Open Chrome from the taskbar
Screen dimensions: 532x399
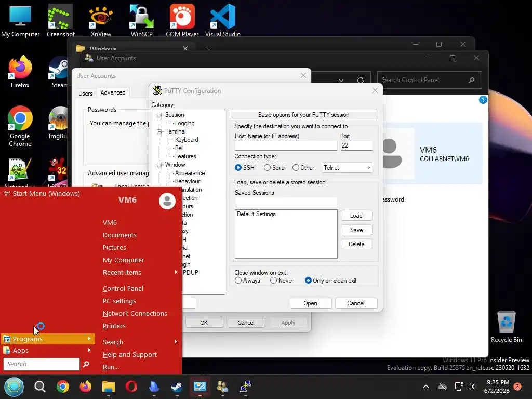click(63, 387)
